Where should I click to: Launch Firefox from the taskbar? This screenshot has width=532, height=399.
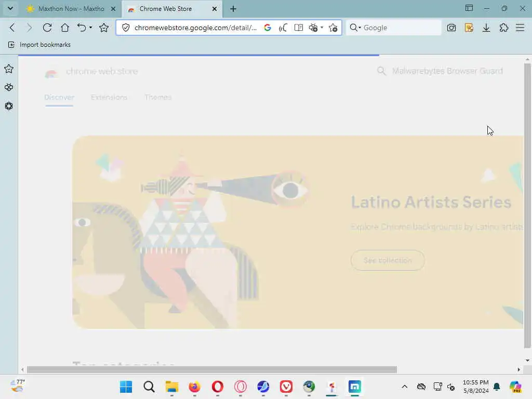click(194, 387)
